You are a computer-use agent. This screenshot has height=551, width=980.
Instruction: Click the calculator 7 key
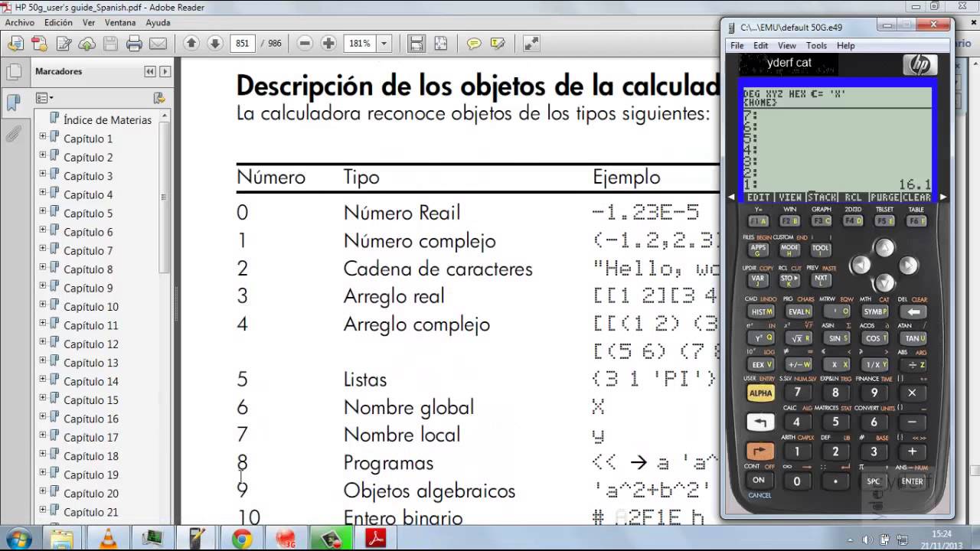797,393
